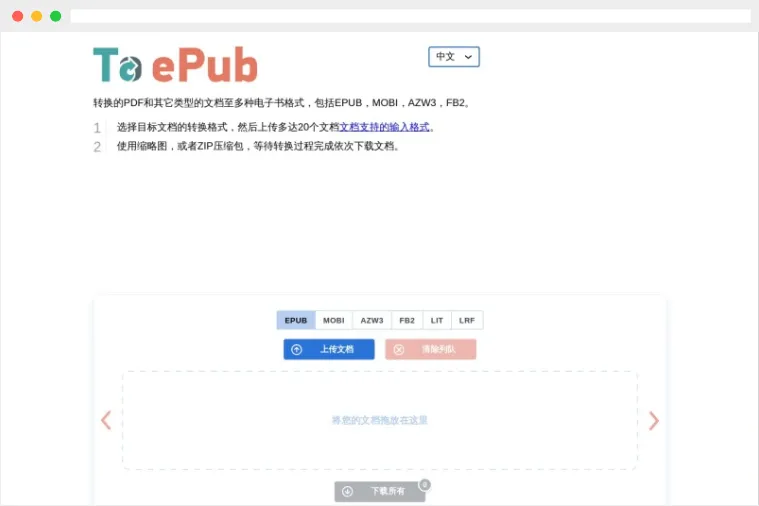The height and width of the screenshot is (506, 759).
Task: Select the EPUB format tab
Action: coord(296,320)
